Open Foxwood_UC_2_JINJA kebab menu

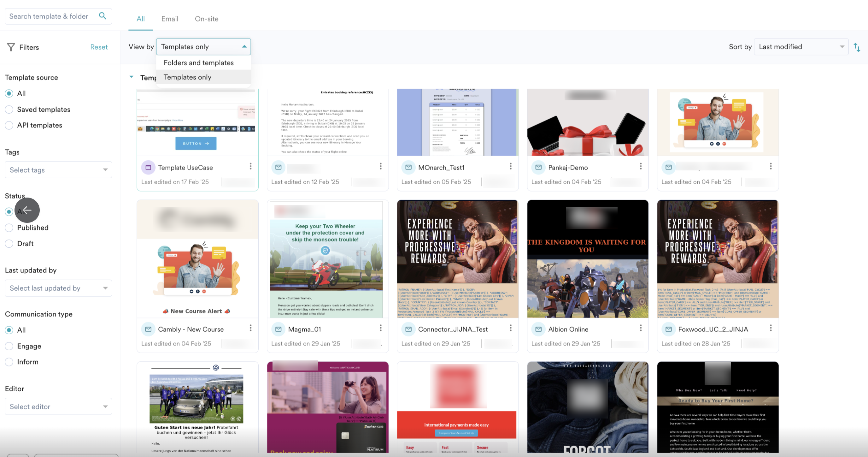pyautogui.click(x=770, y=328)
